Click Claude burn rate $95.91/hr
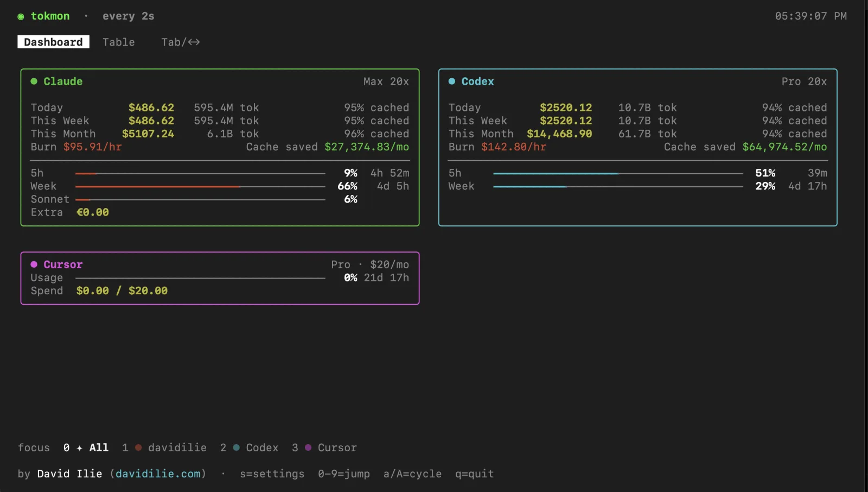868x492 pixels. click(92, 147)
